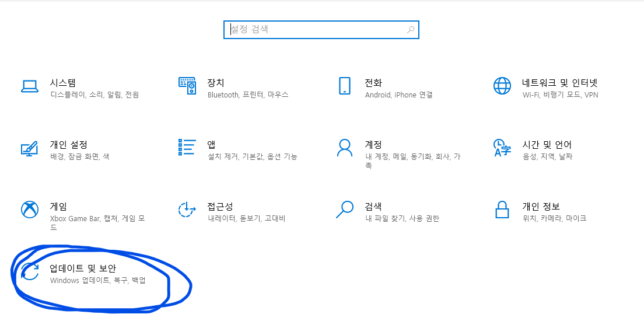Click the magnifier icon in search box
The width and height of the screenshot is (644, 335).
[410, 30]
